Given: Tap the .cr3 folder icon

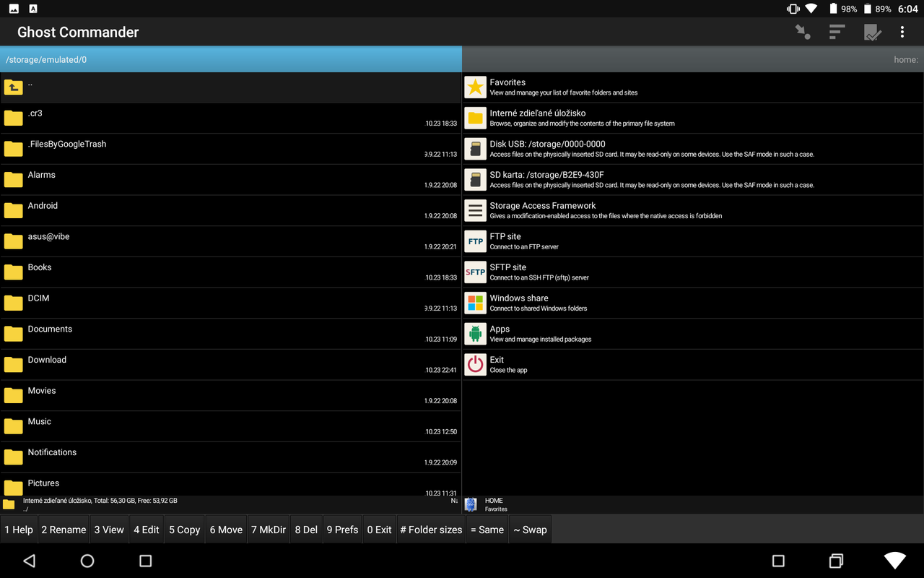Looking at the screenshot, I should [14, 118].
